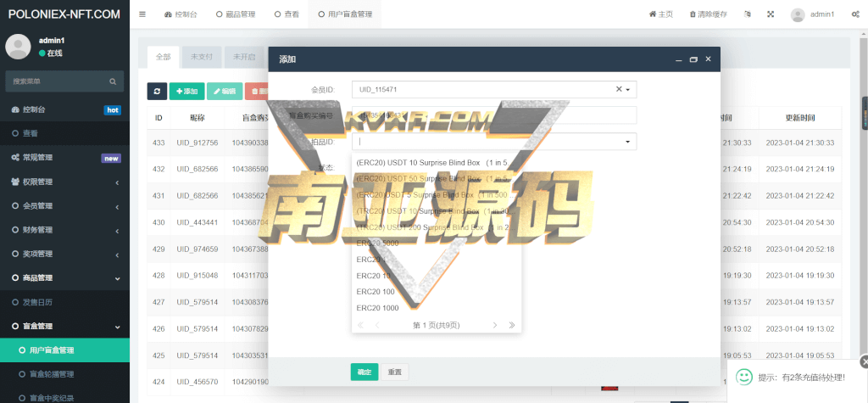Viewport: 868px width, 403px height.
Task: Open 盲盒中奖纪录 in sidebar
Action: [64, 397]
